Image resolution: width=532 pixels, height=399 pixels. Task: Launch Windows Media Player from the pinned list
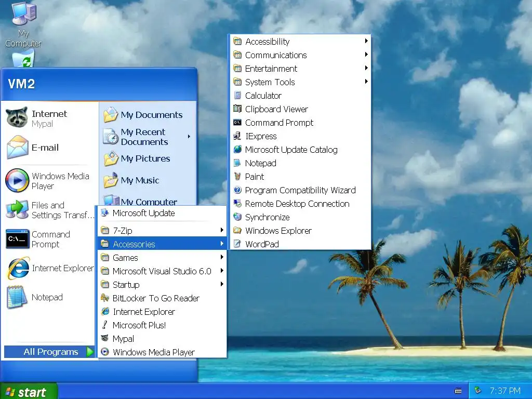coord(49,181)
